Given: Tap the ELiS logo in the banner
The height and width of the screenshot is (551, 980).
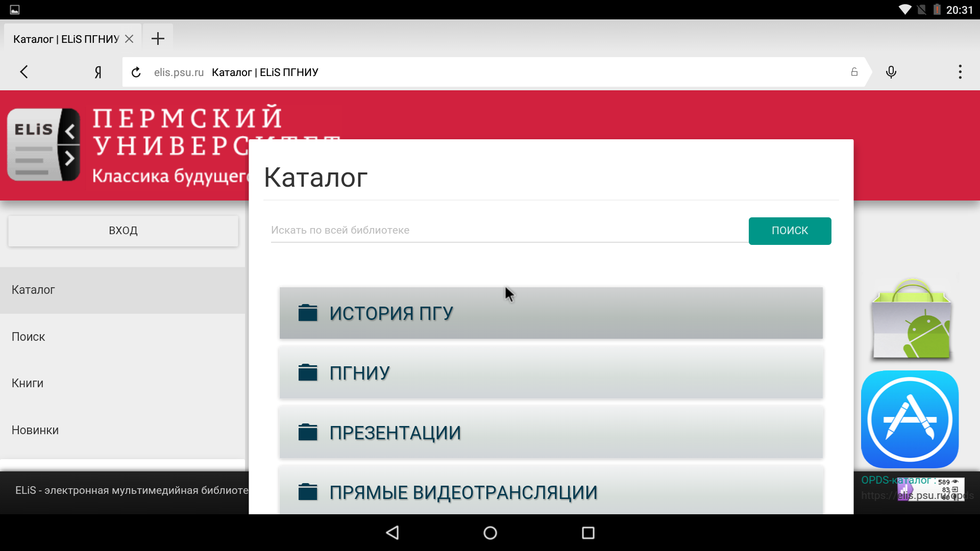Looking at the screenshot, I should 43,144.
